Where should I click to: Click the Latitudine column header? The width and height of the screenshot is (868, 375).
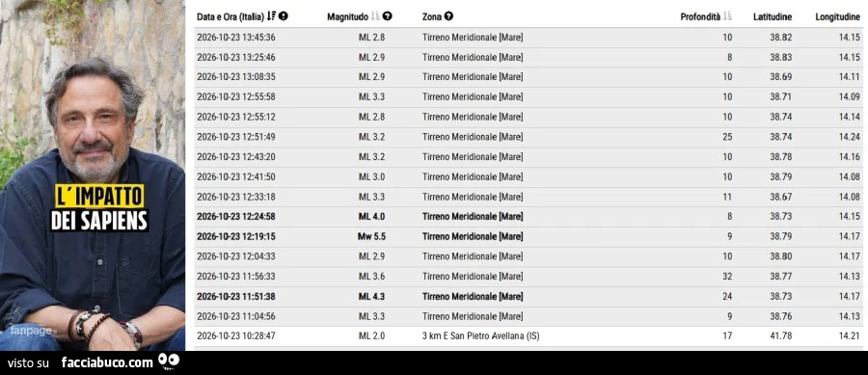tap(773, 17)
